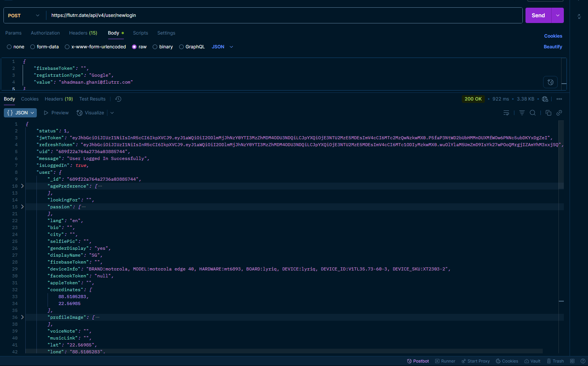The width and height of the screenshot is (588, 366).
Task: Open Trash in the status bar
Action: tap(555, 361)
